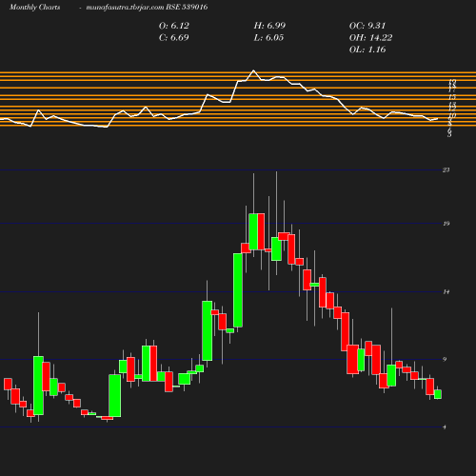Click the 'OL: 1.16' value
Screen dimensions: 476x476
point(367,50)
